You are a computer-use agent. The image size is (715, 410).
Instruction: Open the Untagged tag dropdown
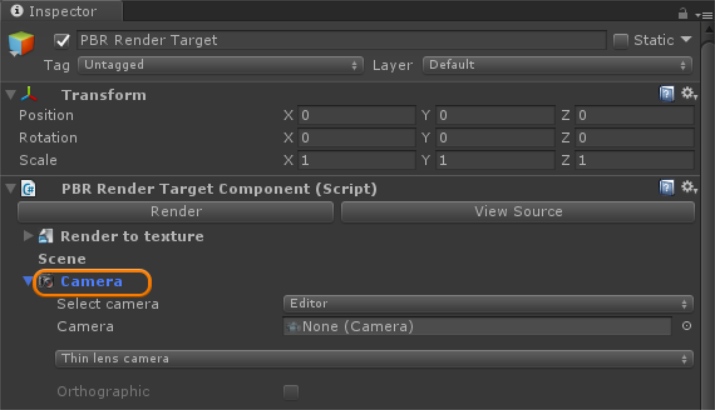click(221, 65)
